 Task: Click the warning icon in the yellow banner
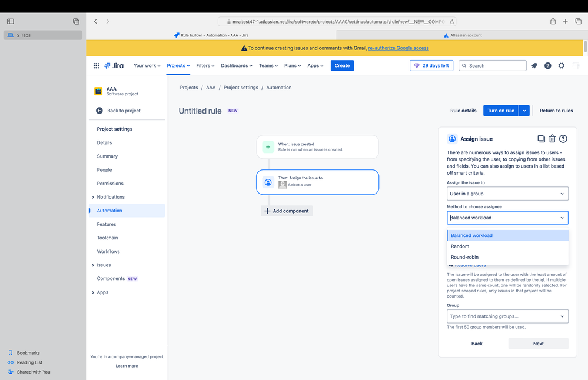244,48
